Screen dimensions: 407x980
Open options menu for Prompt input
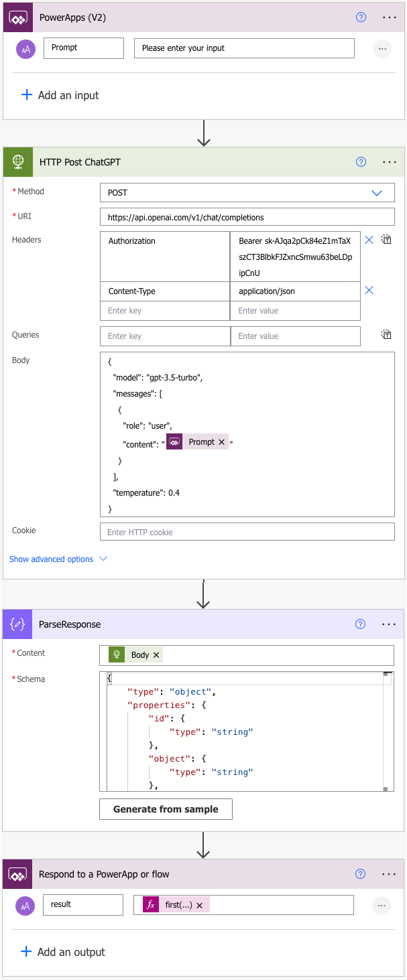[x=382, y=48]
